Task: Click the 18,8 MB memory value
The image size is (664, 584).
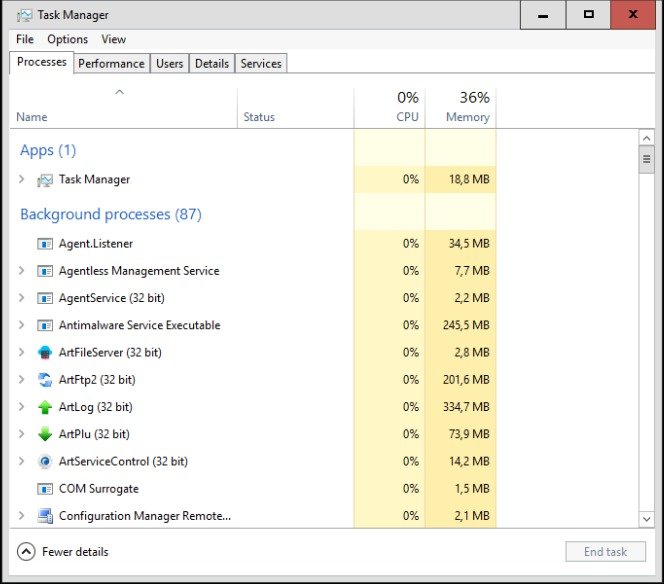Action: (469, 179)
